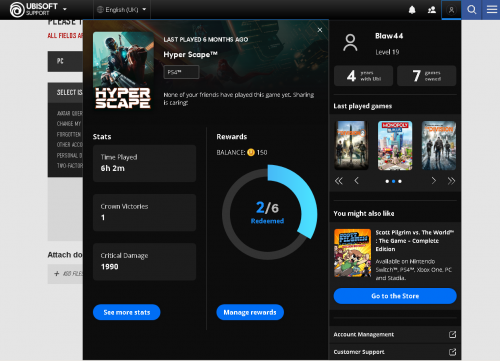Image resolution: width=500 pixels, height=361 pixels.
Task: Open the Customer Support link
Action: click(359, 352)
